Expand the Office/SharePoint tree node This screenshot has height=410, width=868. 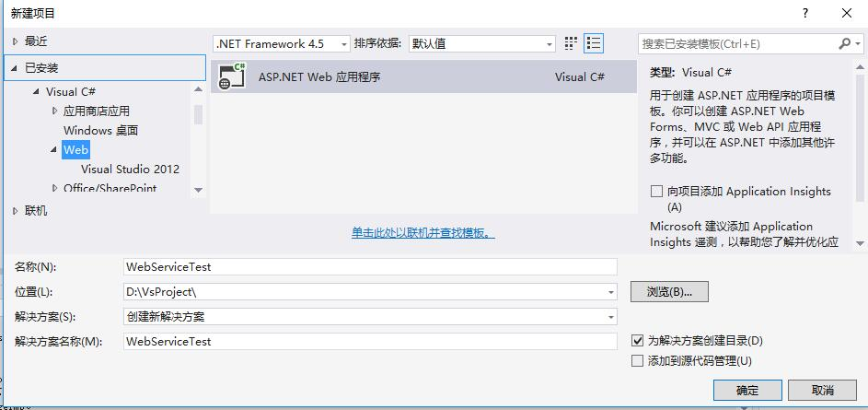(x=54, y=188)
